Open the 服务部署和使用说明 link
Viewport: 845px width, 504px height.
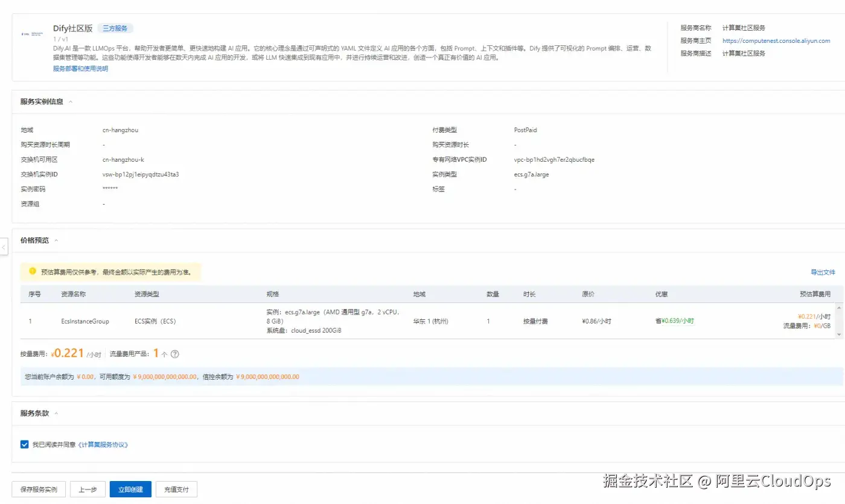tap(80, 69)
